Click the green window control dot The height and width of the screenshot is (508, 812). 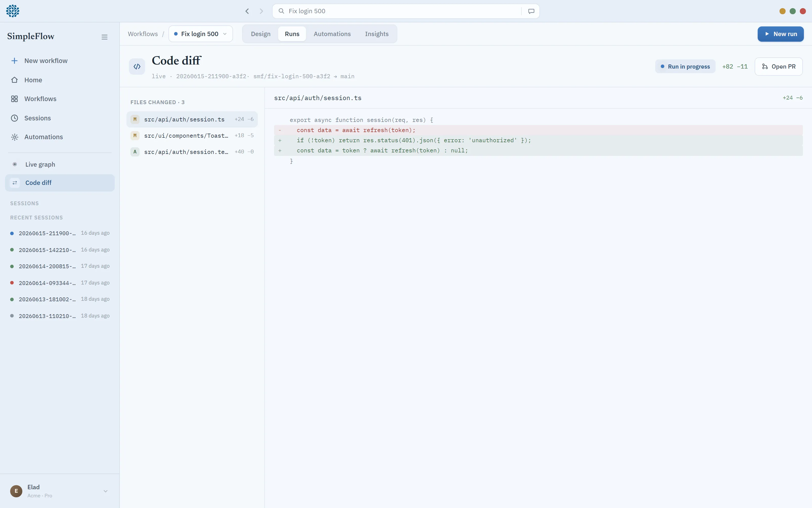pyautogui.click(x=792, y=11)
